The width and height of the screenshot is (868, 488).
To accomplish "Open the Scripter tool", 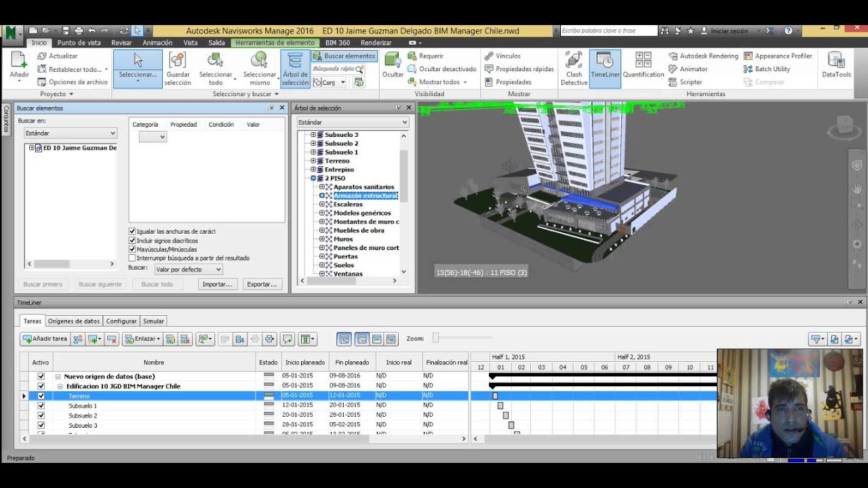I will point(686,82).
